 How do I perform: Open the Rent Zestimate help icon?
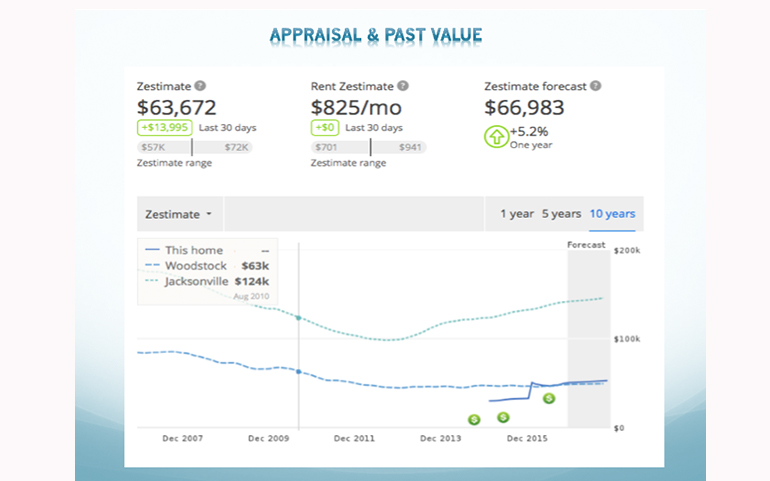tap(402, 87)
